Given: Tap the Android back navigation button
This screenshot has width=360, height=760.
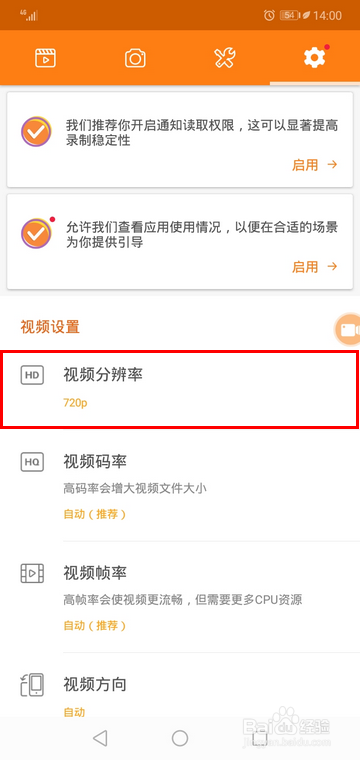Looking at the screenshot, I should click(x=100, y=738).
